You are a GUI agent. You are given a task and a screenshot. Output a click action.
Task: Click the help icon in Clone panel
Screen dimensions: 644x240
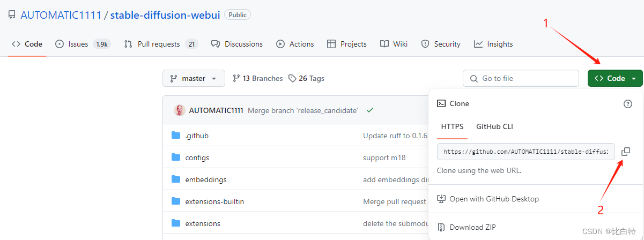628,104
